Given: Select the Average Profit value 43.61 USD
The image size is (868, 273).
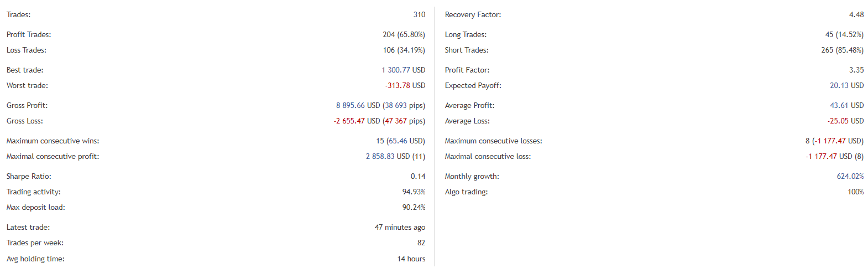Looking at the screenshot, I should coord(846,106).
